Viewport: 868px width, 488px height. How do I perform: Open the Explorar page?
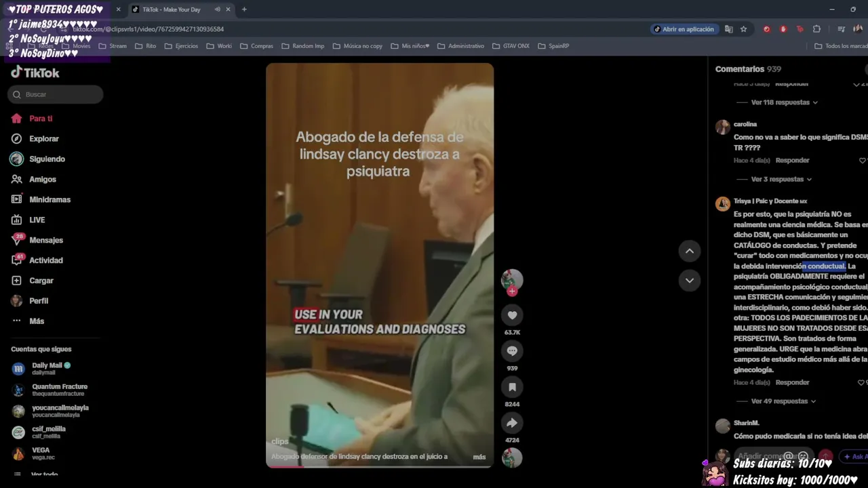pos(44,139)
